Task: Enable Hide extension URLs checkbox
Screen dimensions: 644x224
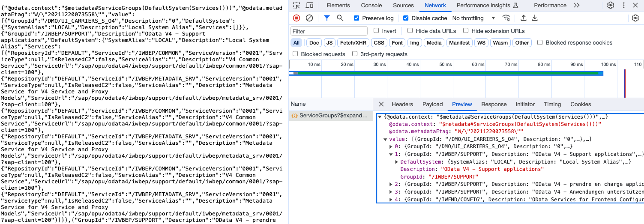Action: tap(466, 31)
